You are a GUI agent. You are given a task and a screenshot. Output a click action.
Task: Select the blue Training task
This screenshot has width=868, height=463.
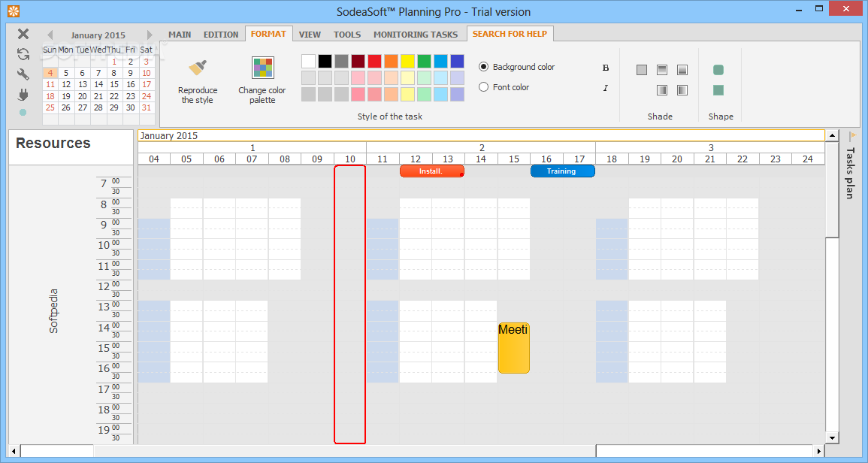[x=562, y=171]
